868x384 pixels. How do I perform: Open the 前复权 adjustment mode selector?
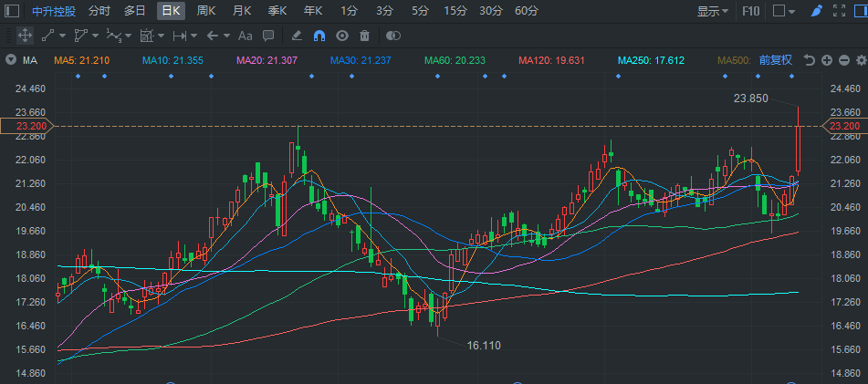point(776,60)
